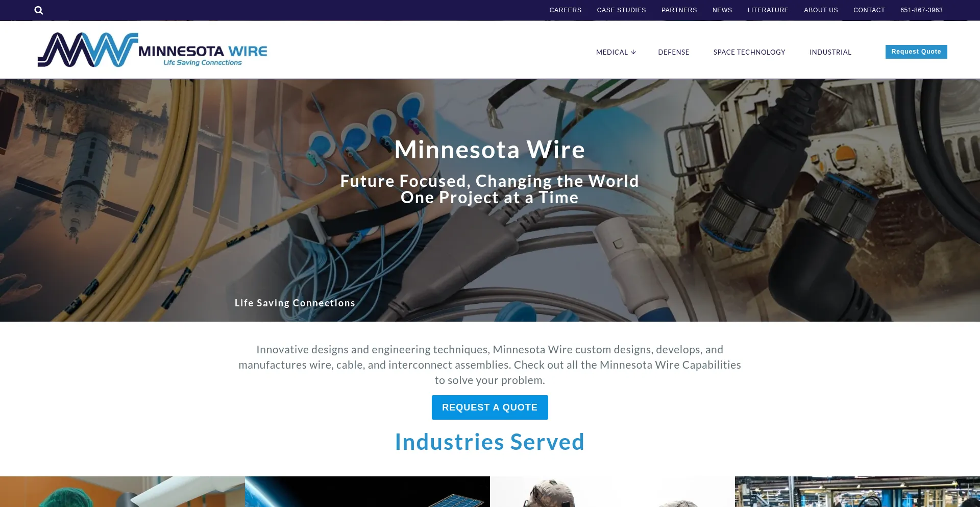
Task: Visit the Case Studies page
Action: [x=622, y=10]
